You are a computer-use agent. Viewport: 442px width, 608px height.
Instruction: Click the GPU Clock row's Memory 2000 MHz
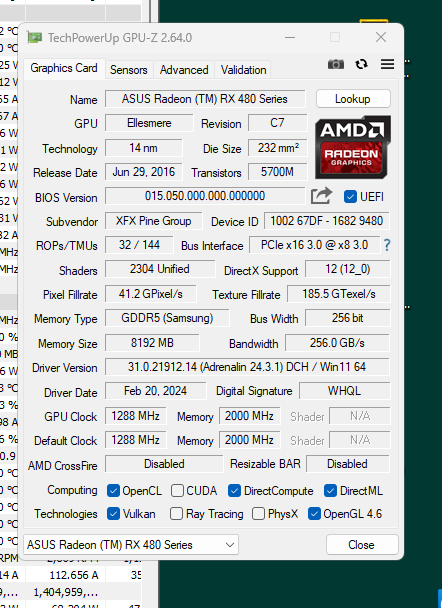pos(249,416)
